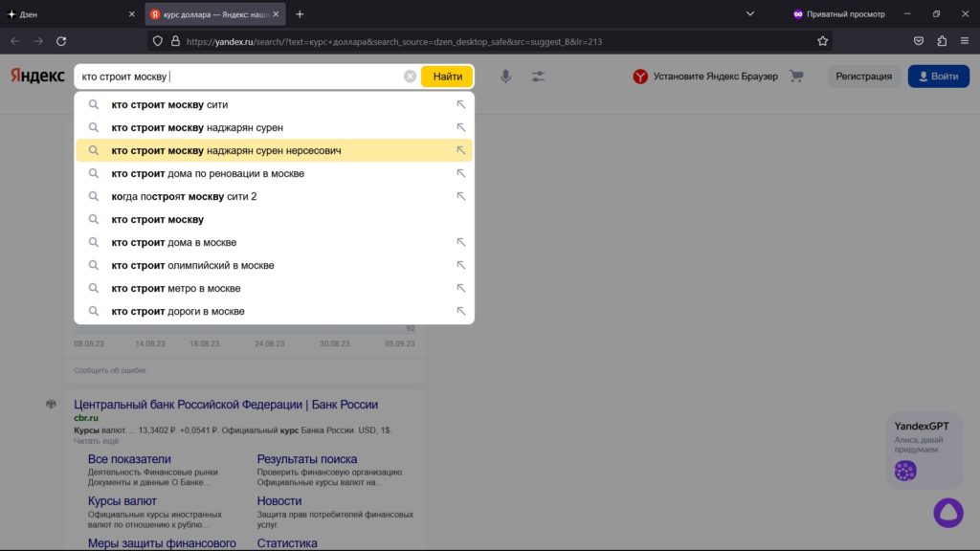Show site security lock info
Screen dimensions: 980x551
(176, 41)
